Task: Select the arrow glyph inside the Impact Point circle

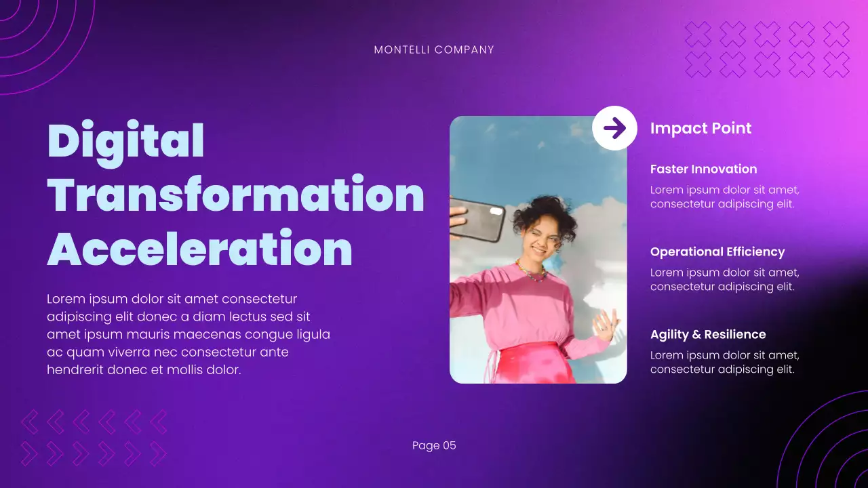Action: pos(616,127)
